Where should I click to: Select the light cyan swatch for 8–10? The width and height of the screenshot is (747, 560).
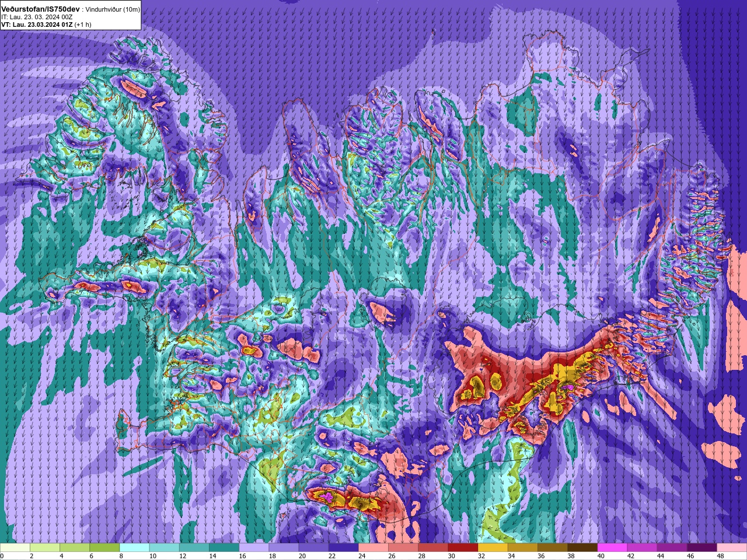pos(134,548)
